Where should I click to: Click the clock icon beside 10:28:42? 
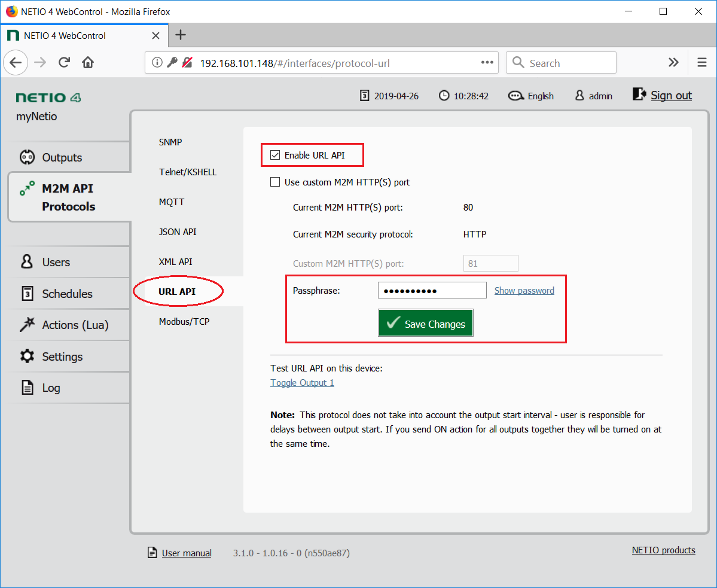[444, 96]
